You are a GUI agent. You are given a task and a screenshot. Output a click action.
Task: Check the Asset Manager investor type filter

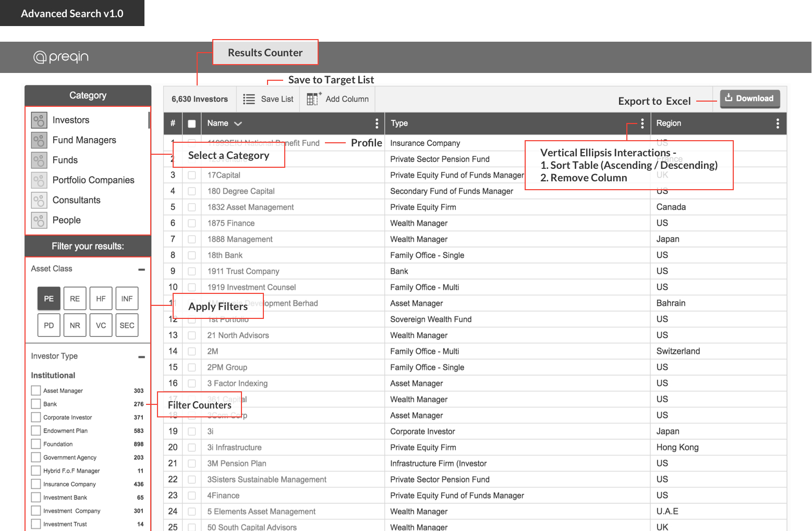pyautogui.click(x=36, y=390)
